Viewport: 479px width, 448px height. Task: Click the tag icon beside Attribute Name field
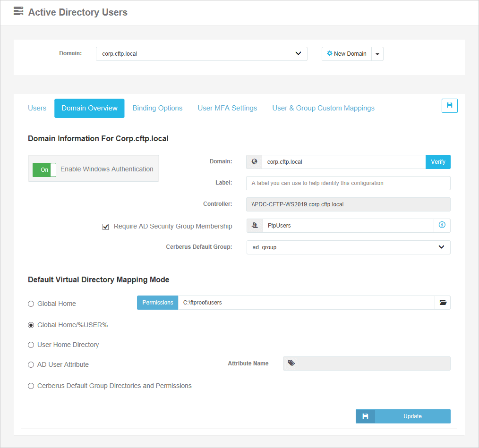(x=291, y=363)
